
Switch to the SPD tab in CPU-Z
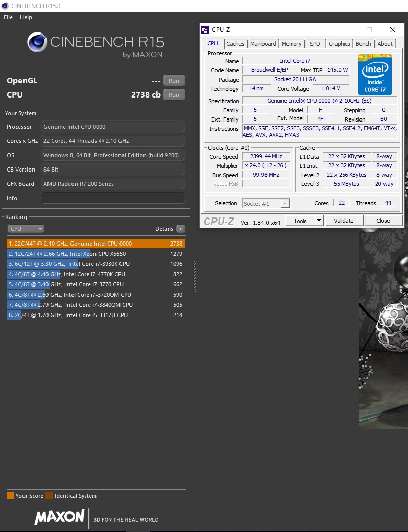click(x=315, y=44)
